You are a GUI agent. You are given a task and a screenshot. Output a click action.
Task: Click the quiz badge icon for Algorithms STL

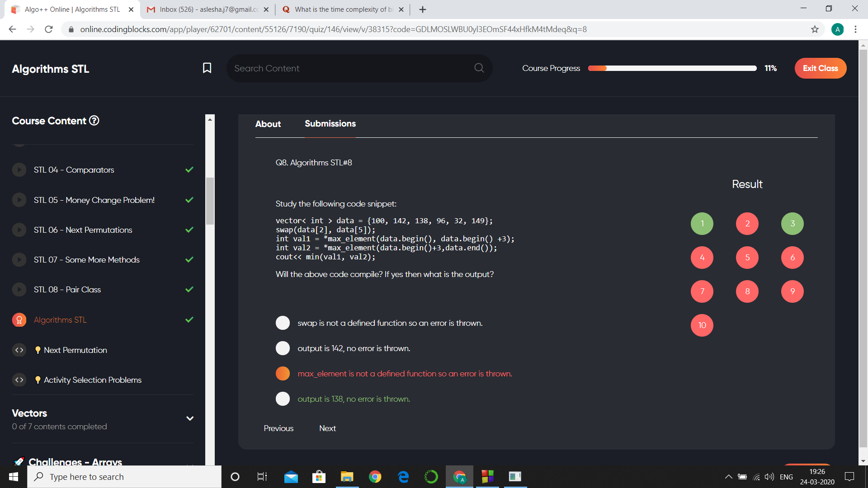click(19, 320)
